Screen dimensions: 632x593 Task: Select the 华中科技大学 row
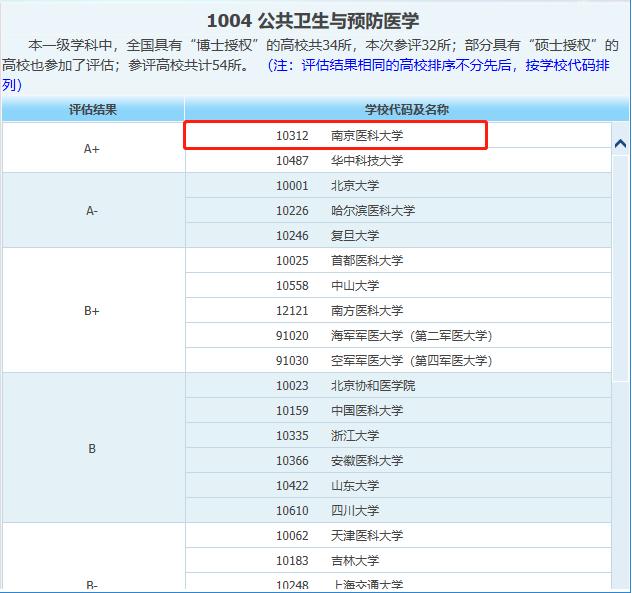pos(398,160)
